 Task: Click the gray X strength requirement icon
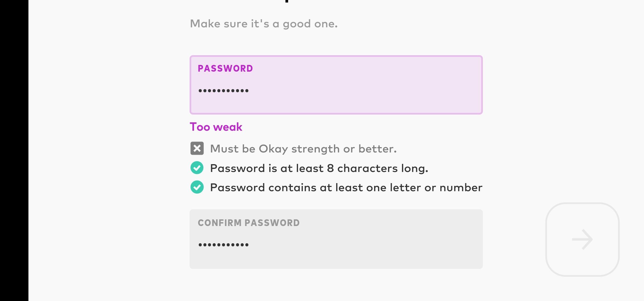point(197,148)
